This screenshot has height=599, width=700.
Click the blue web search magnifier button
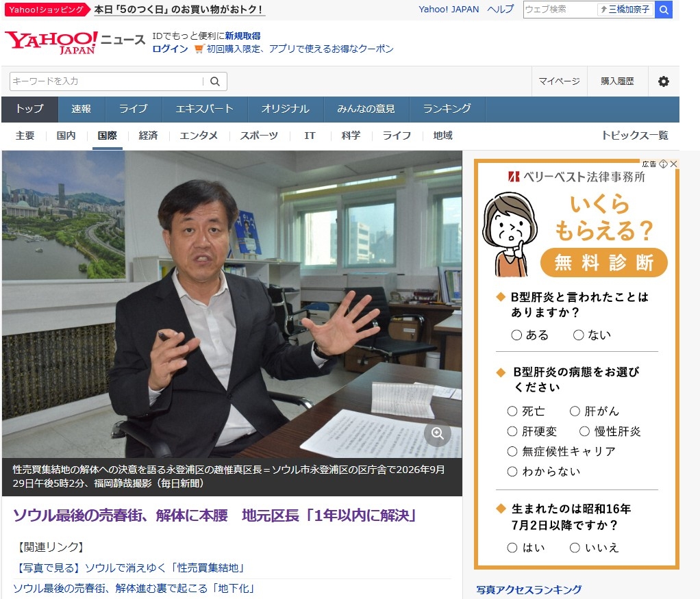pyautogui.click(x=664, y=10)
